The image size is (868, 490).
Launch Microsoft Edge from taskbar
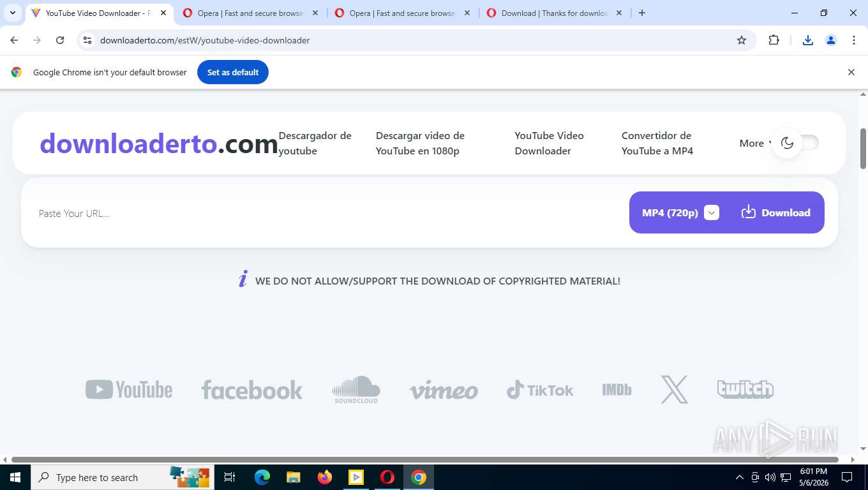(x=262, y=477)
